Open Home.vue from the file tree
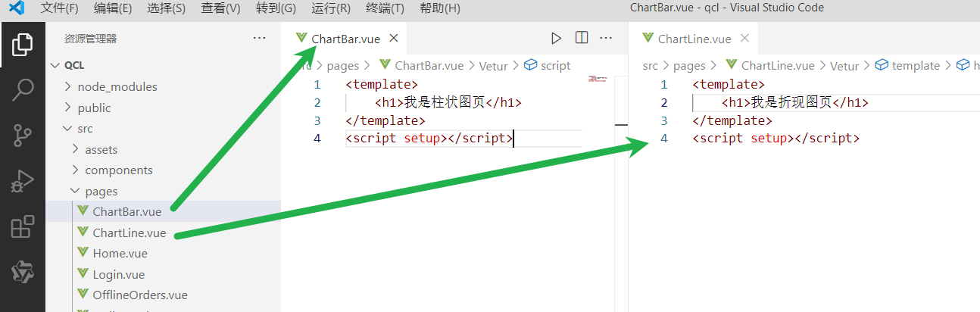The width and height of the screenshot is (980, 312). point(163,254)
